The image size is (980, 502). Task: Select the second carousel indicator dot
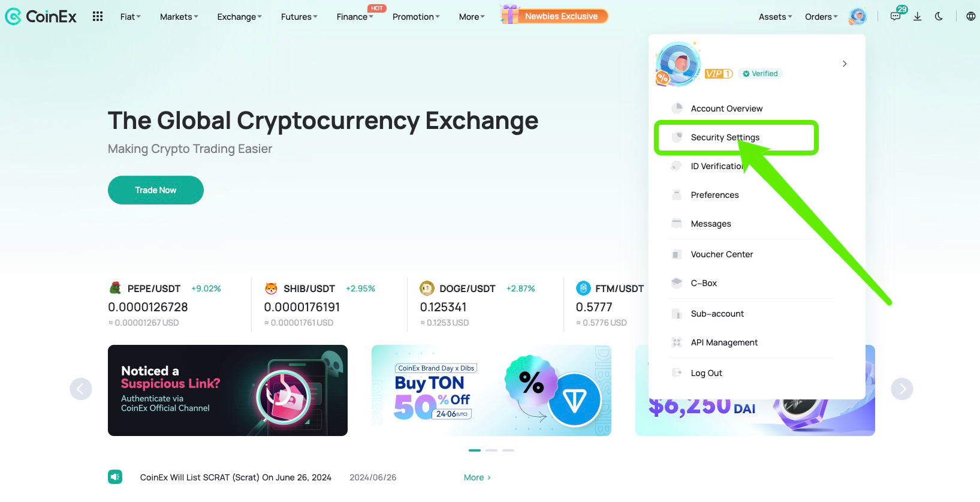click(491, 450)
